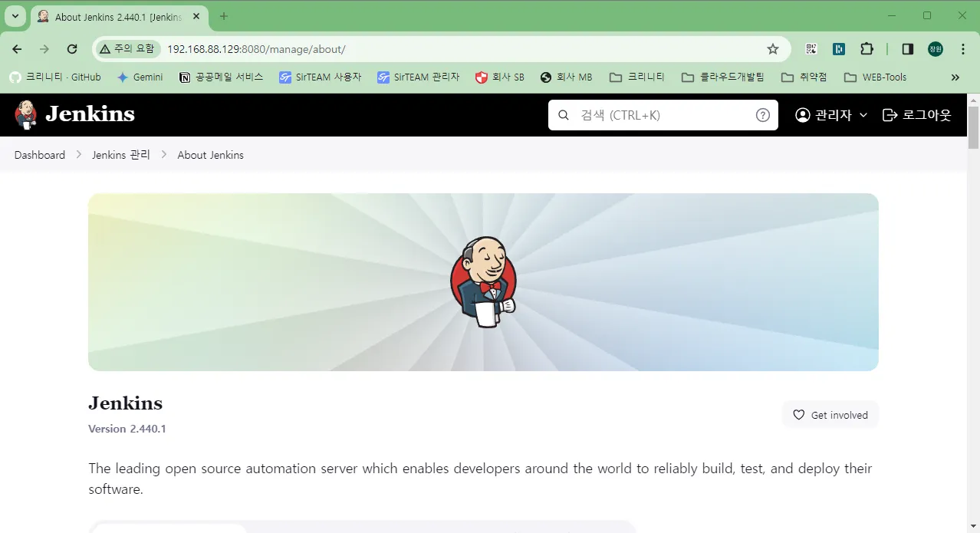980x533 pixels.
Task: Click the Jenkins wordmark in the header
Action: coord(90,114)
